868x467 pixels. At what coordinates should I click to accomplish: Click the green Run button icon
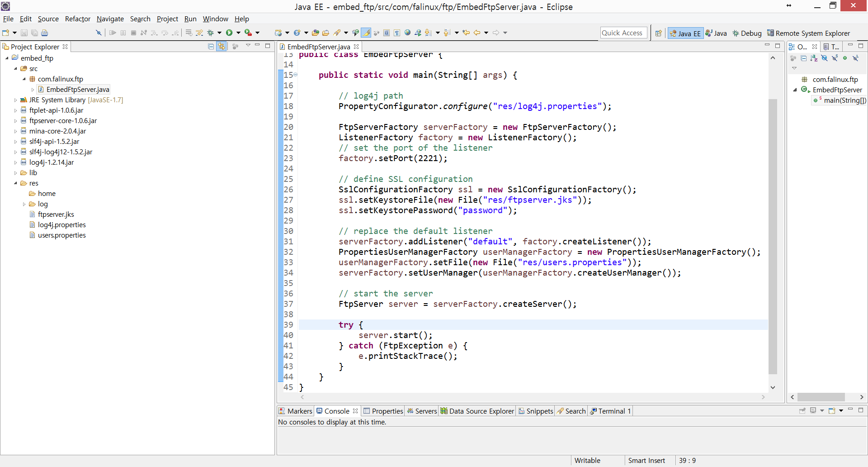point(229,33)
